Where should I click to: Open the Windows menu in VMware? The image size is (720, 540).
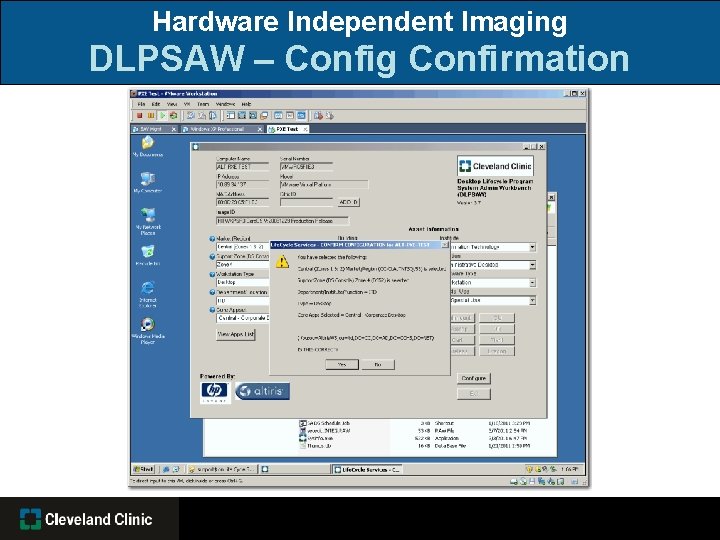pos(225,104)
